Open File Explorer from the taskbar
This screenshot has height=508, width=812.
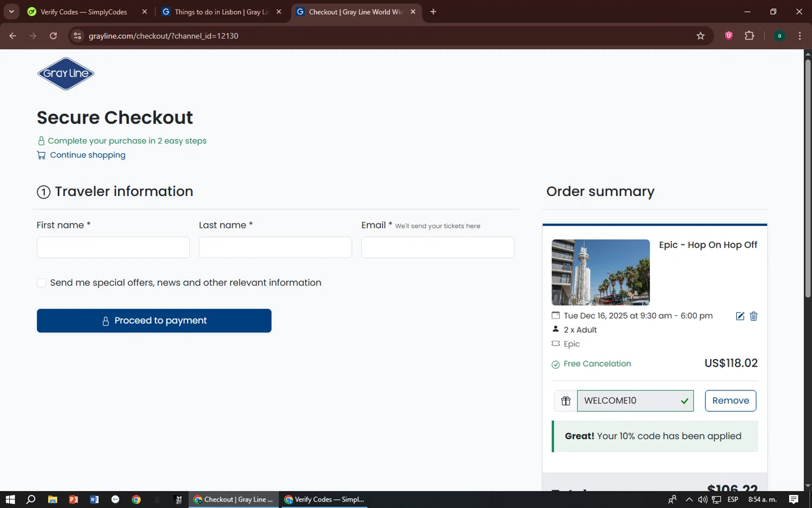click(x=53, y=499)
